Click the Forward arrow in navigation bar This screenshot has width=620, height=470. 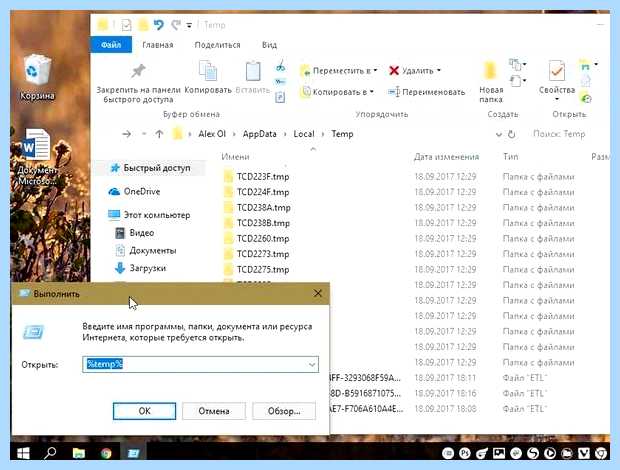coord(127,134)
